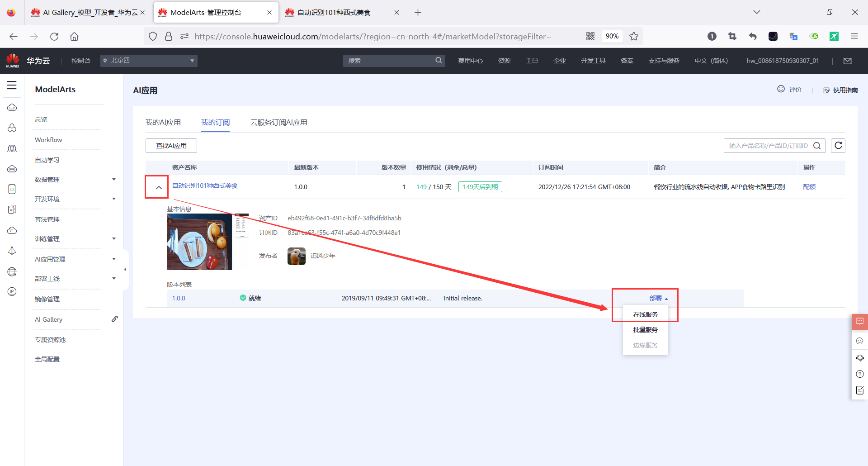Open the customer service headset widget

[x=860, y=358]
